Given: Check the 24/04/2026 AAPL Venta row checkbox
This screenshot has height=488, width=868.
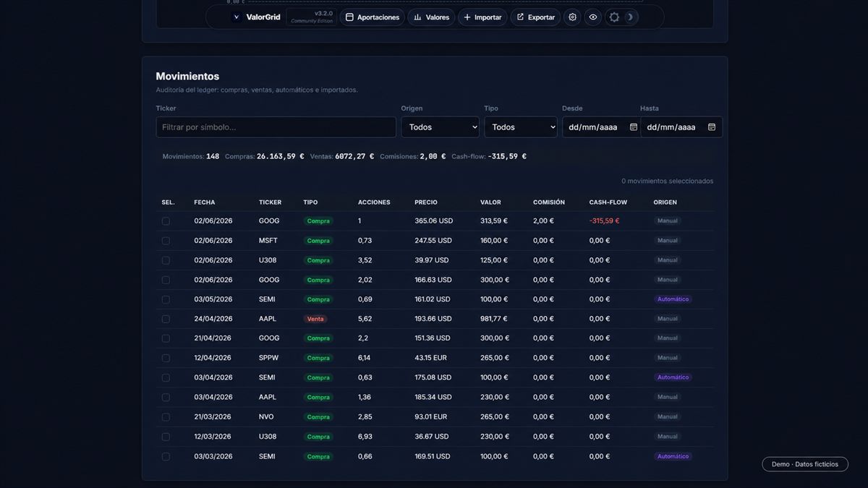Looking at the screenshot, I should coord(166,319).
